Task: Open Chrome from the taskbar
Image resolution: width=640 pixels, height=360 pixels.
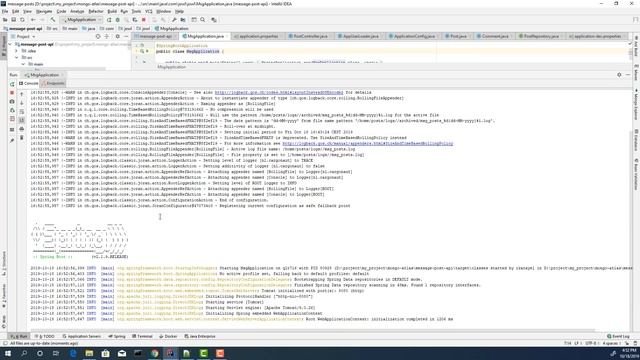Action: click(154, 353)
